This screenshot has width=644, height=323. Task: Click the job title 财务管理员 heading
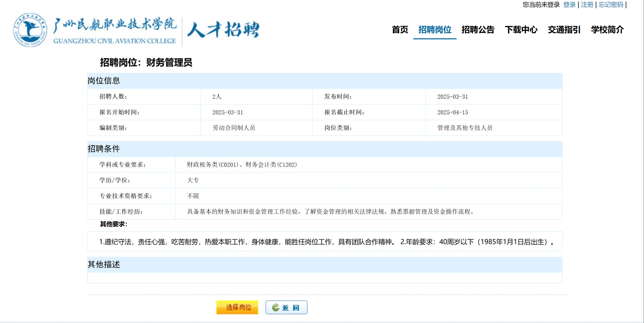[170, 63]
